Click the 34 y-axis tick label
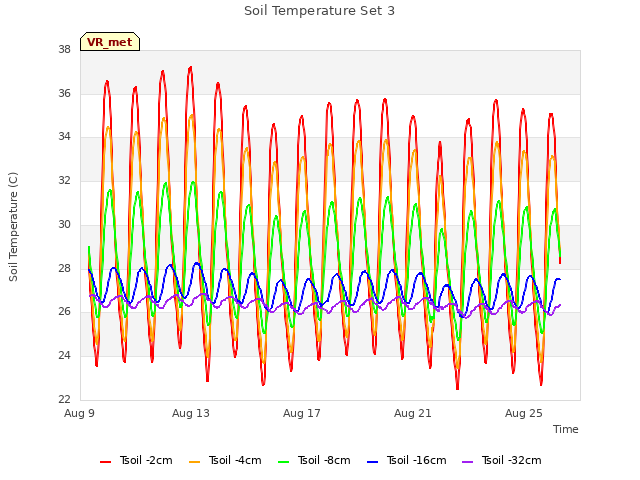 [x=64, y=137]
